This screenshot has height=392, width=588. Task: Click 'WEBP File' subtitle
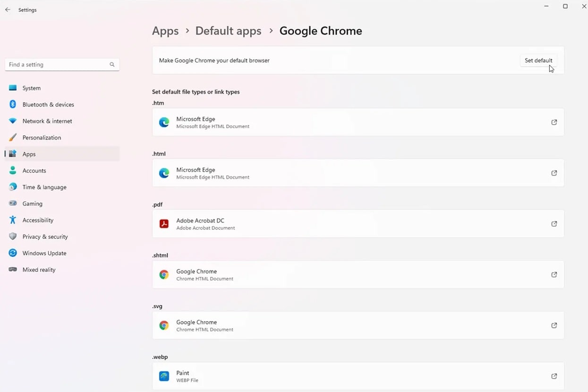pyautogui.click(x=187, y=380)
